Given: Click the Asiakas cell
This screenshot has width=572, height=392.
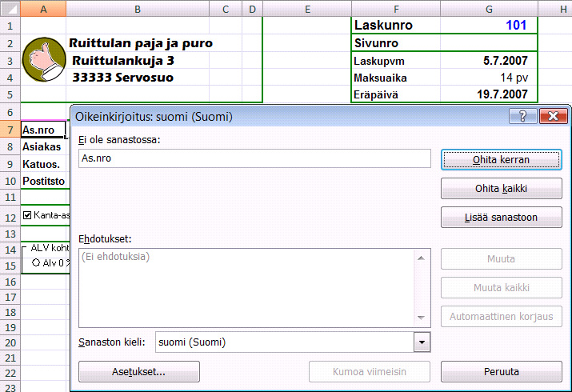Looking at the screenshot, I should (x=43, y=146).
